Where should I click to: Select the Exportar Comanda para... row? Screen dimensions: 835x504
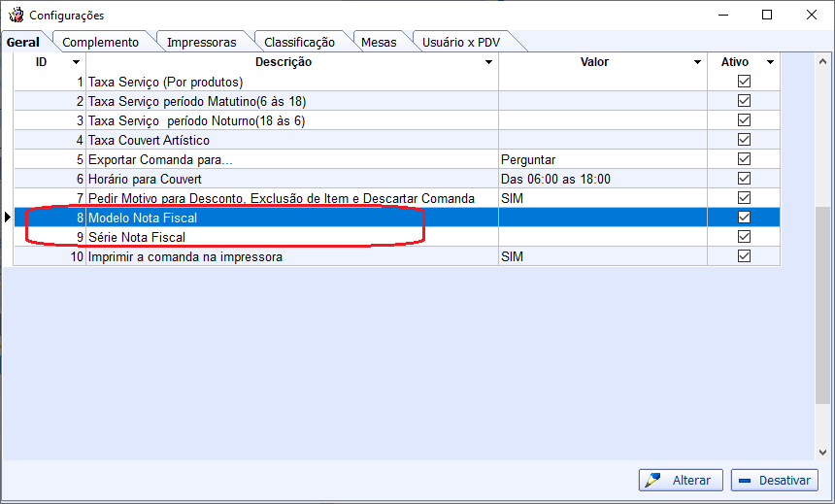[x=291, y=159]
